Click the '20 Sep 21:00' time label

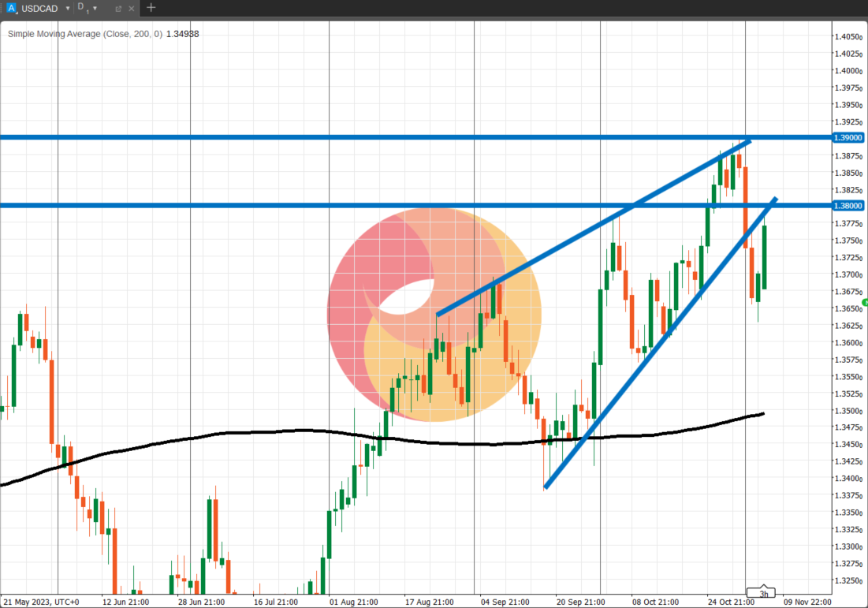[581, 602]
